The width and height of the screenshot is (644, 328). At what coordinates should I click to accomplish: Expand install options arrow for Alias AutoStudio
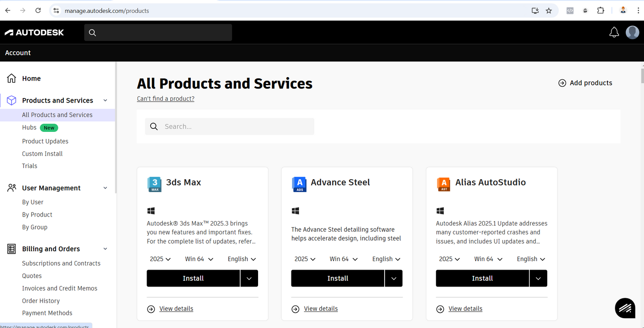tap(538, 278)
